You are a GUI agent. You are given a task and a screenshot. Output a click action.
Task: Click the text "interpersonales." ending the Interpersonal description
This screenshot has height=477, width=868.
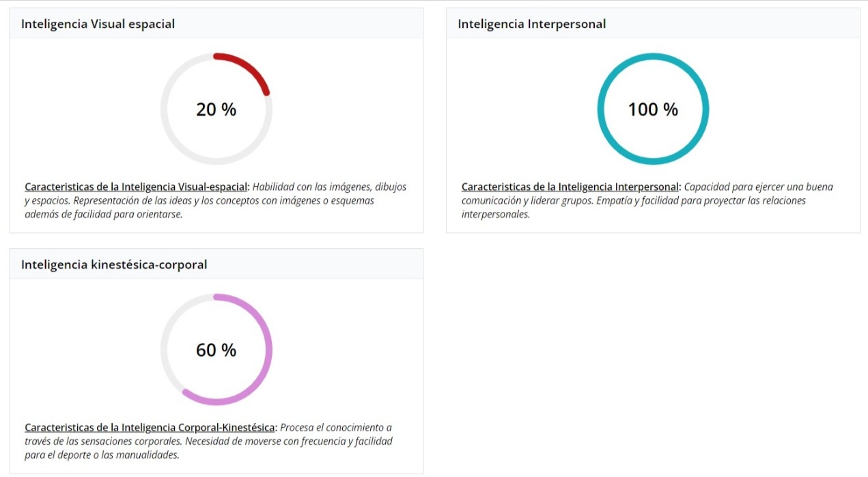[495, 215]
